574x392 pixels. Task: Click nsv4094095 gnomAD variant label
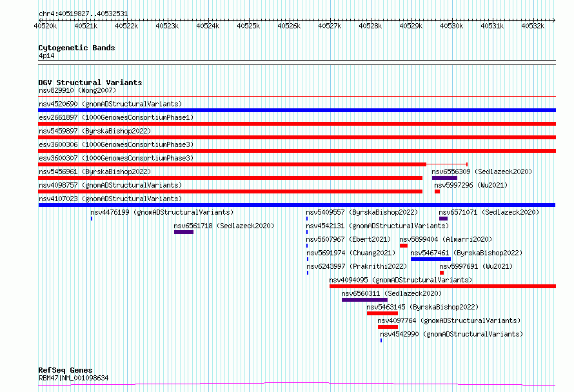pos(401,280)
